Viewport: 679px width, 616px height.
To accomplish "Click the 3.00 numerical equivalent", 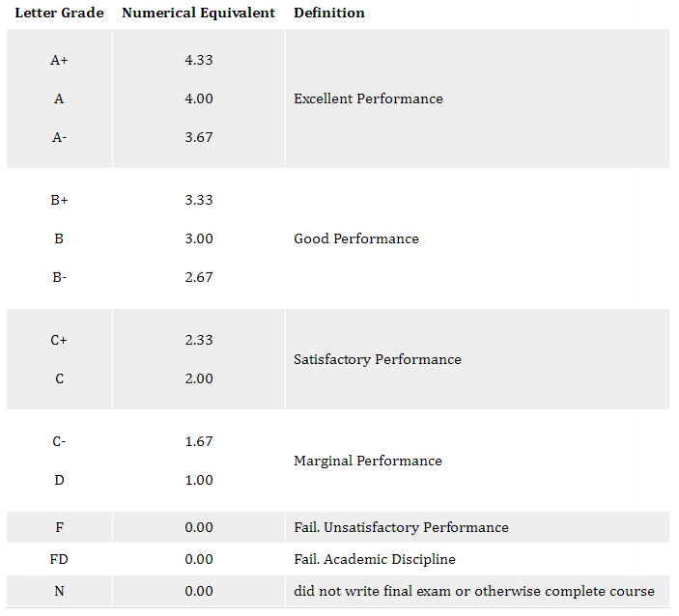I will (199, 238).
